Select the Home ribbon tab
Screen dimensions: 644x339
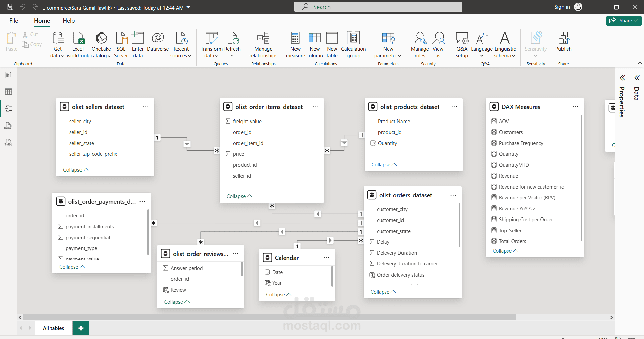42,21
